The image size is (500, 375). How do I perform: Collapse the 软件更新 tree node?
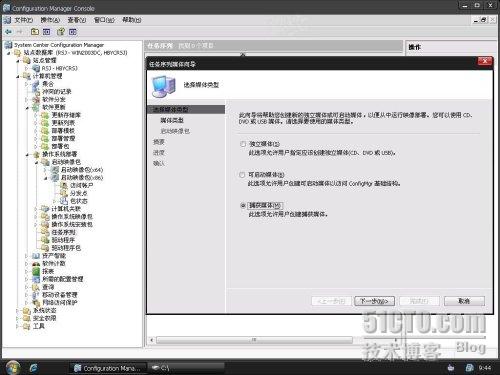(27, 108)
